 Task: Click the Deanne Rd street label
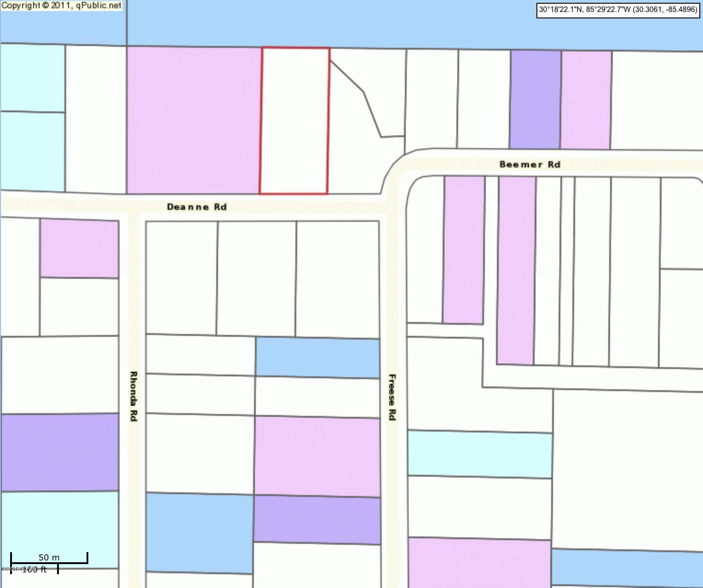[196, 207]
